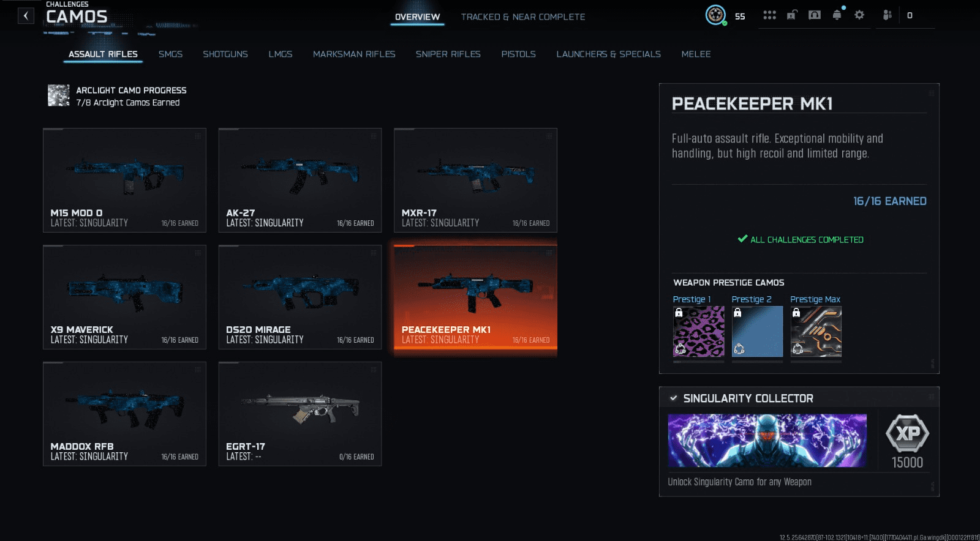This screenshot has width=980, height=541.
Task: Open the SMGs category
Action: [170, 54]
